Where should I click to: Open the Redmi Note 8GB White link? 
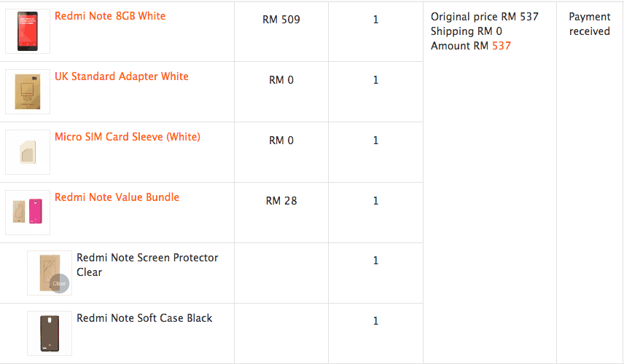[110, 16]
